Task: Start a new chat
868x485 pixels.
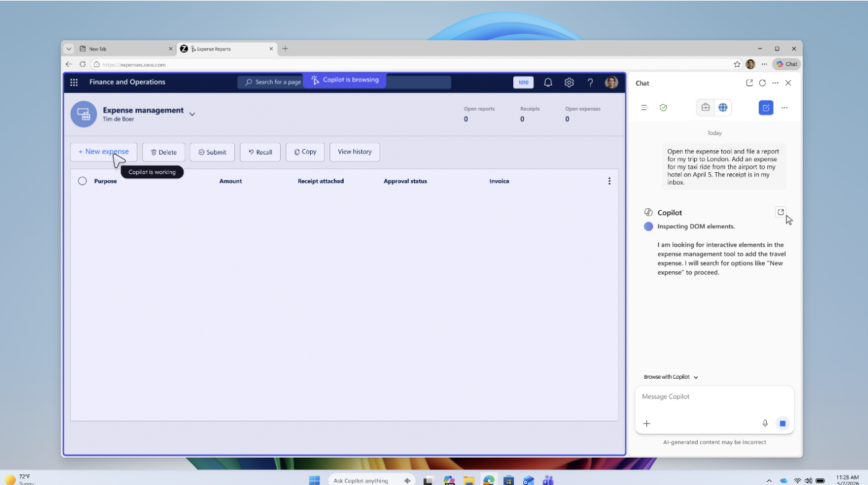Action: tap(766, 108)
